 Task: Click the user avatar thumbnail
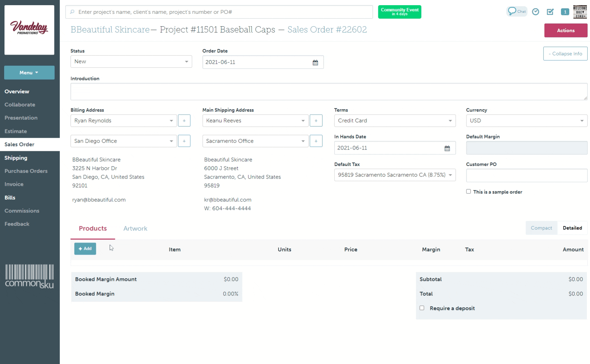(580, 12)
